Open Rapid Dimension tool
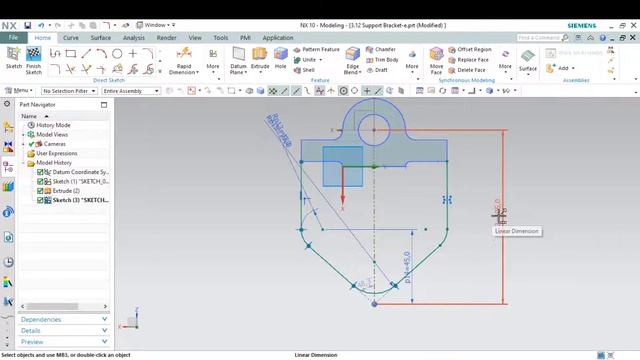 click(x=184, y=60)
